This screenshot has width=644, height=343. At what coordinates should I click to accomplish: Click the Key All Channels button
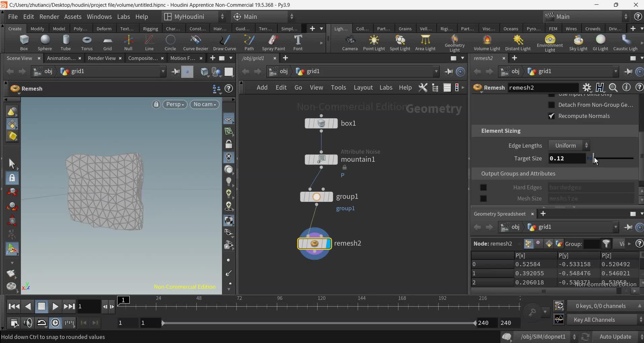[x=594, y=320]
